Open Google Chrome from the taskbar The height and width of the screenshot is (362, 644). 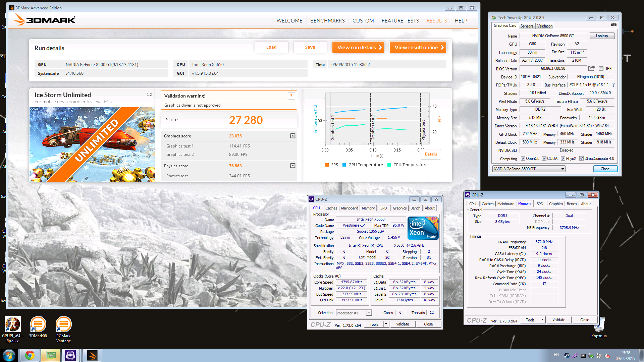point(30,355)
